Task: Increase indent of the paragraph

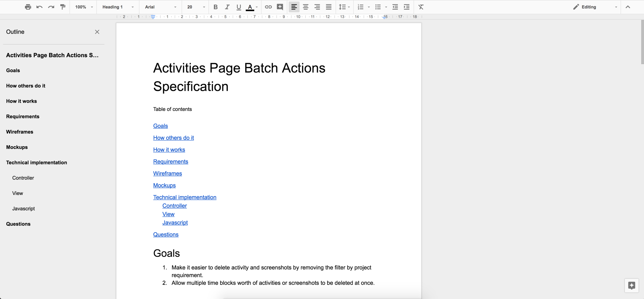Action: point(406,7)
